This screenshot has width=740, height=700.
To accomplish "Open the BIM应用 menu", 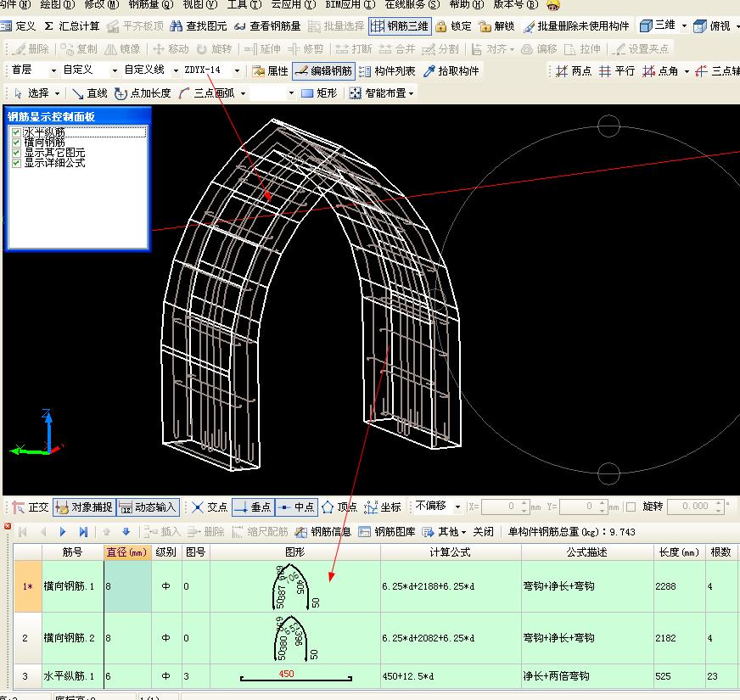I will tap(350, 5).
